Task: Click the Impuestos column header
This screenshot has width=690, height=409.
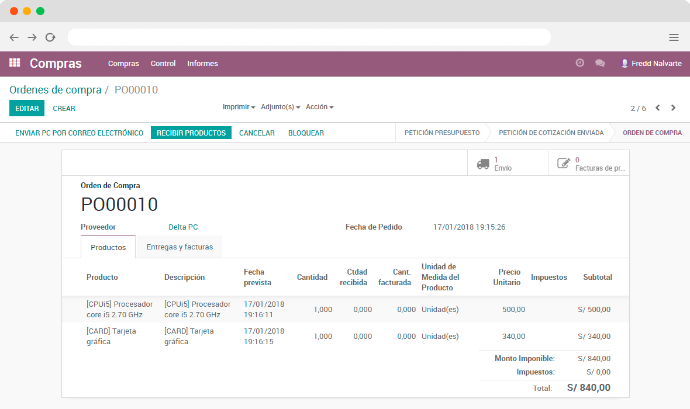Action: tap(549, 277)
